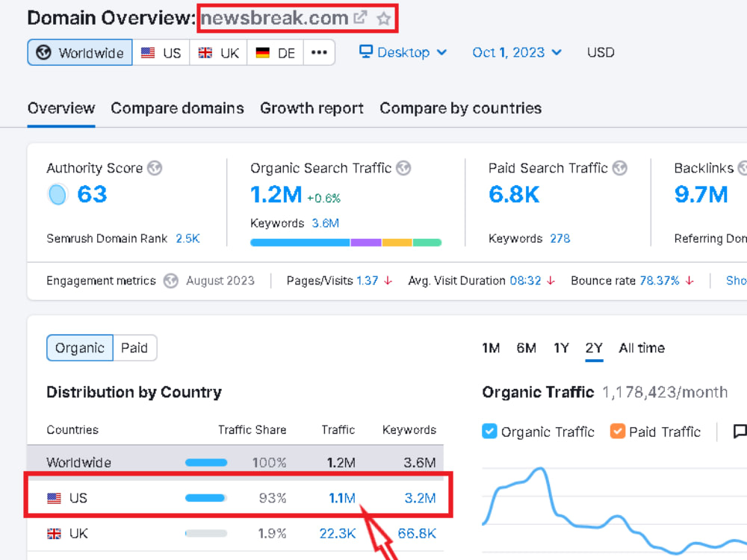Screen dimensions: 747x560
Task: Click the globe icon in Worldwide button
Action: coord(43,52)
